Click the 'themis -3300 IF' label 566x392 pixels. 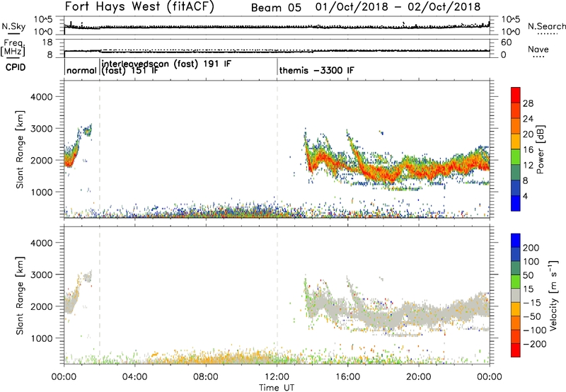[x=316, y=70]
